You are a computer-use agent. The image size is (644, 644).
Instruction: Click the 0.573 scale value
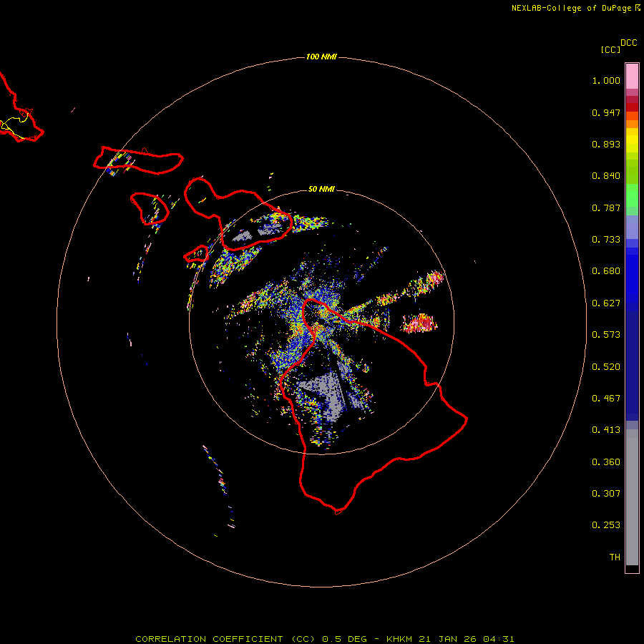point(606,335)
